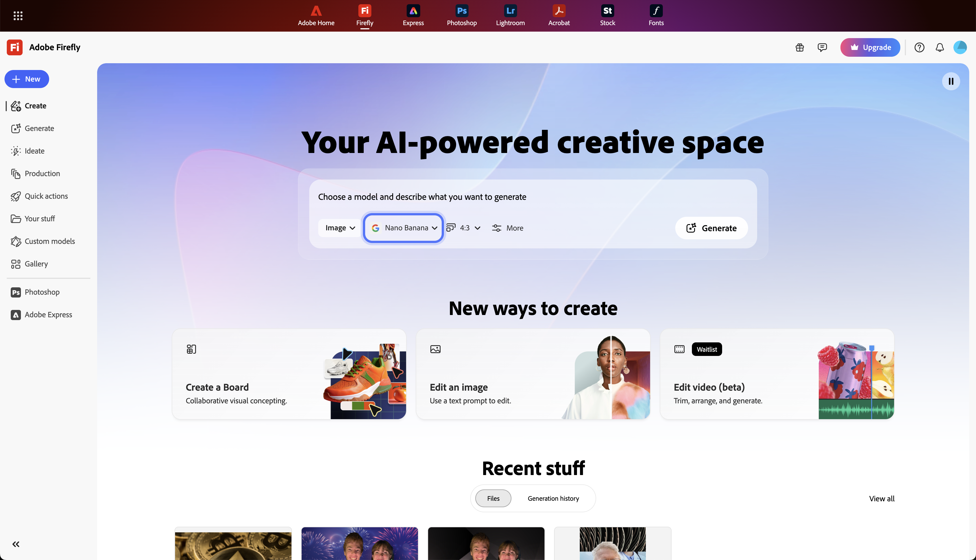This screenshot has height=560, width=976.
Task: Open the Image type dropdown
Action: click(339, 228)
